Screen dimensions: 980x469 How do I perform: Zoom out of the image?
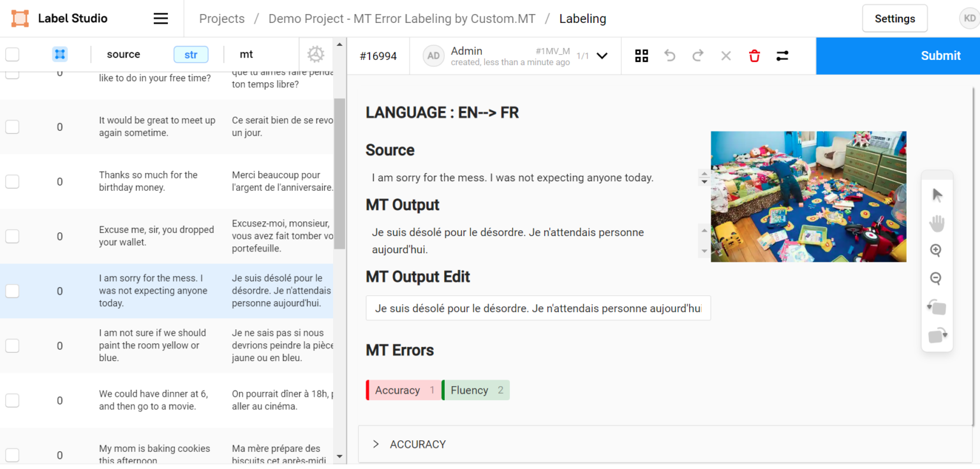[936, 278]
